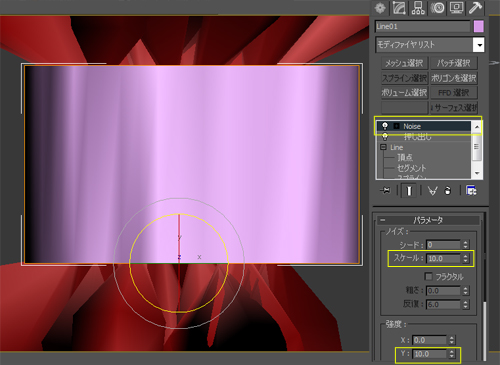This screenshot has height=365, width=500.
Task: Expand the Noise modifier sub-objects
Action: pos(396,126)
